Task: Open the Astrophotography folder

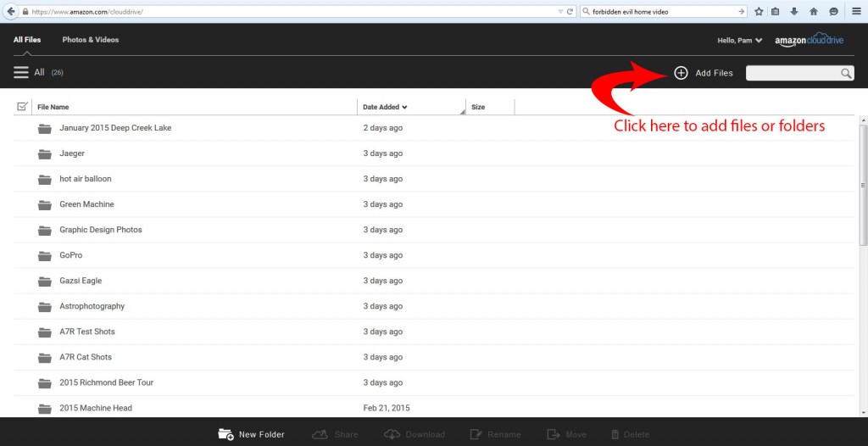Action: pos(92,306)
